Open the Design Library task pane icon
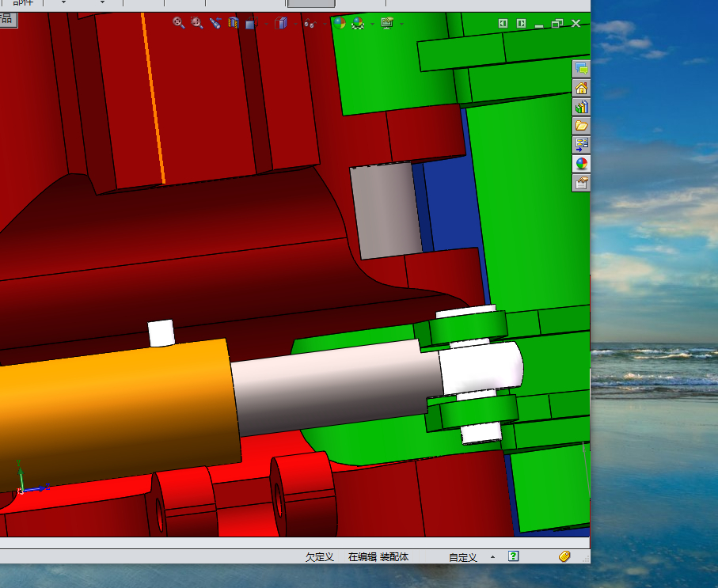 (x=581, y=107)
